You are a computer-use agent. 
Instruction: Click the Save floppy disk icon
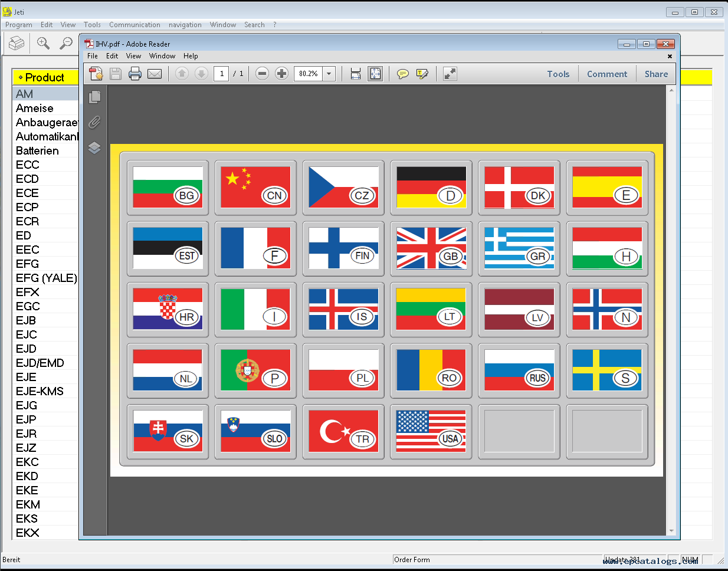click(x=116, y=74)
